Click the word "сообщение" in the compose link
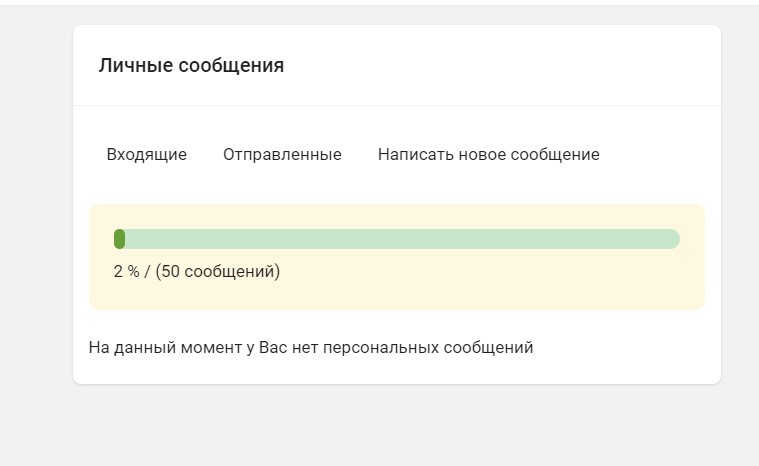 (559, 155)
